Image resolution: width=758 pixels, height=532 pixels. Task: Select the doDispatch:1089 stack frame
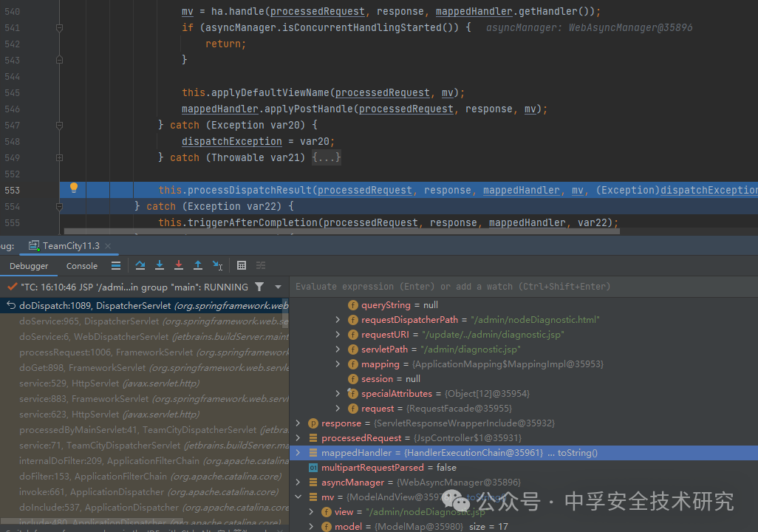coord(145,306)
